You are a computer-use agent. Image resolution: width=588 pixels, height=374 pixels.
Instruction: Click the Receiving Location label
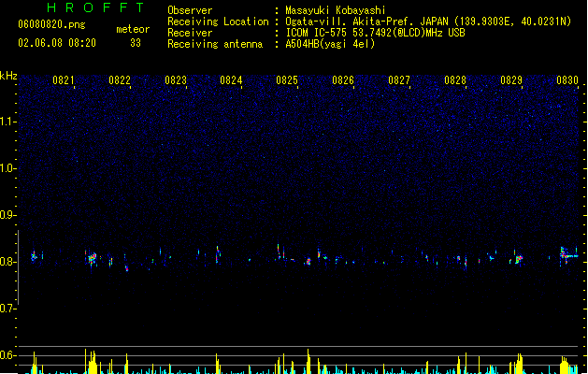218,22
